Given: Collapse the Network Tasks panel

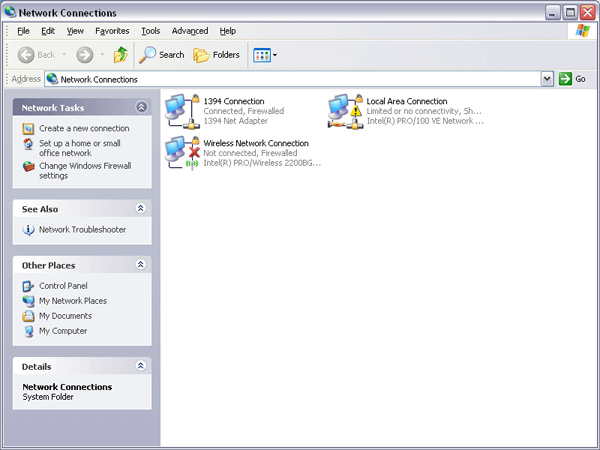Looking at the screenshot, I should pos(141,107).
